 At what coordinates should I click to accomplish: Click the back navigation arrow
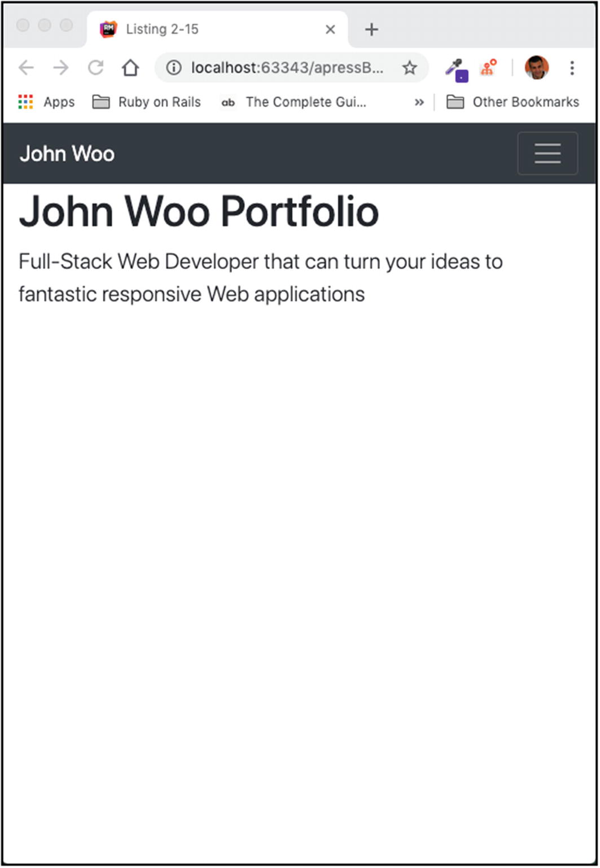tap(26, 68)
